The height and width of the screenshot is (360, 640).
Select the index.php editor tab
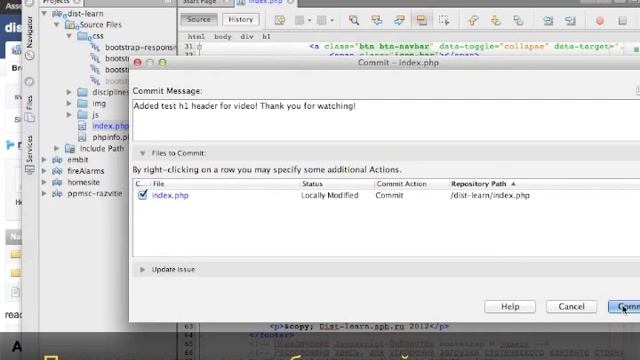point(265,2)
